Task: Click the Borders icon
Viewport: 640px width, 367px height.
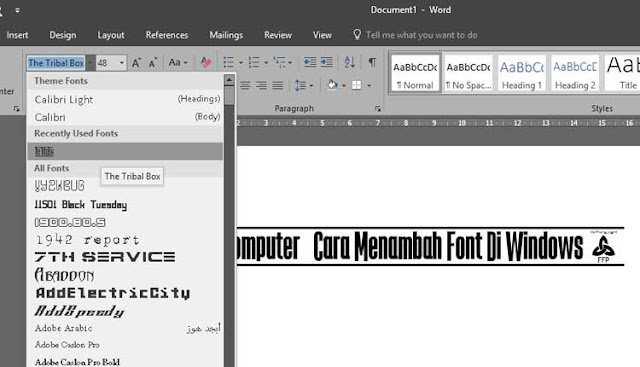Action: tap(356, 85)
